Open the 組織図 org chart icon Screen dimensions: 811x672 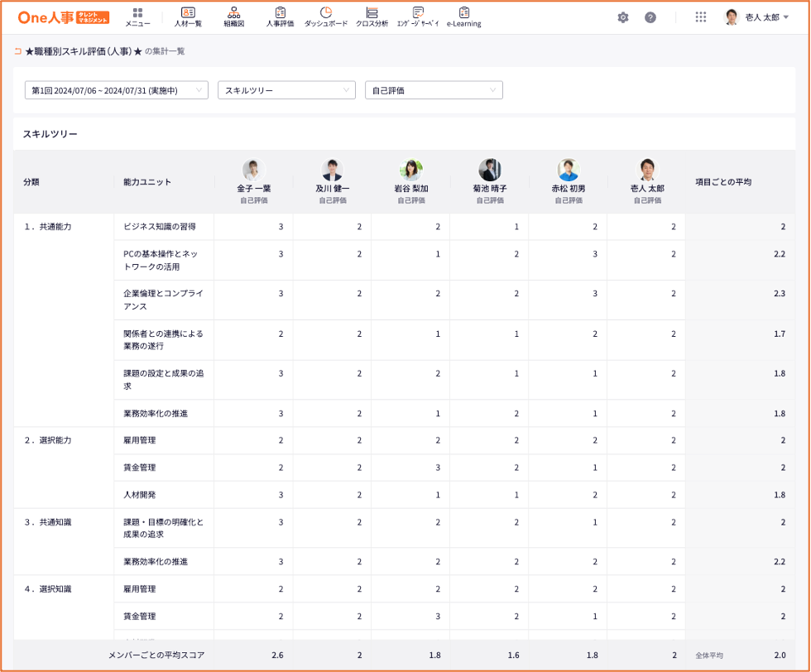[x=233, y=17]
